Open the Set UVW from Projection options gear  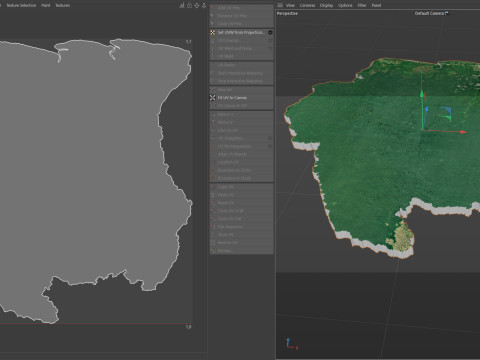[x=270, y=32]
